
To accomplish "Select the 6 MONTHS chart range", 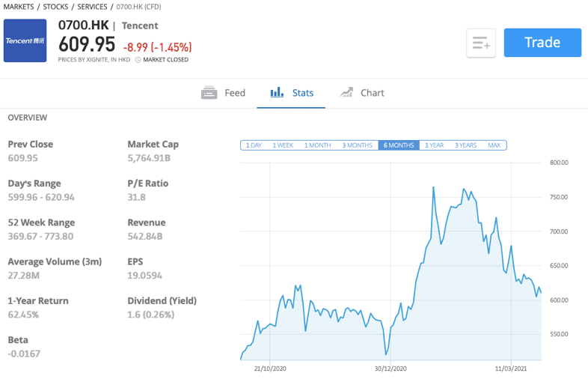I will [x=399, y=145].
